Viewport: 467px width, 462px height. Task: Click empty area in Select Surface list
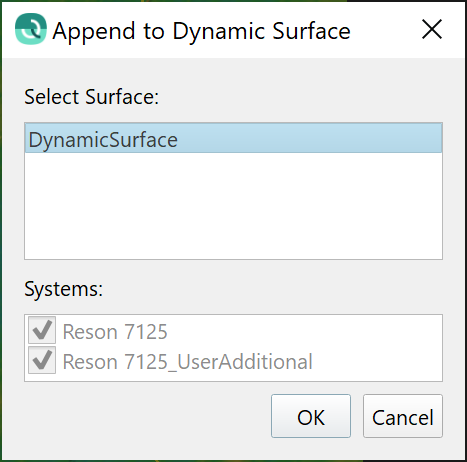[233, 207]
